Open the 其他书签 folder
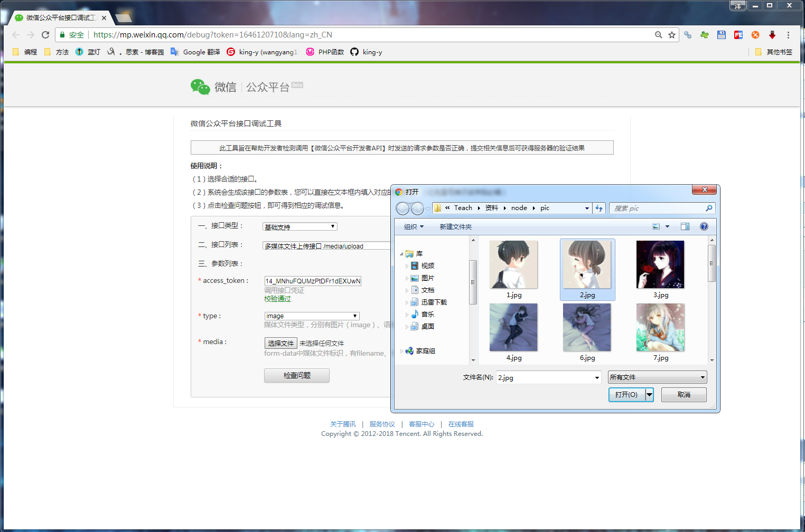Image resolution: width=805 pixels, height=532 pixels. [774, 52]
